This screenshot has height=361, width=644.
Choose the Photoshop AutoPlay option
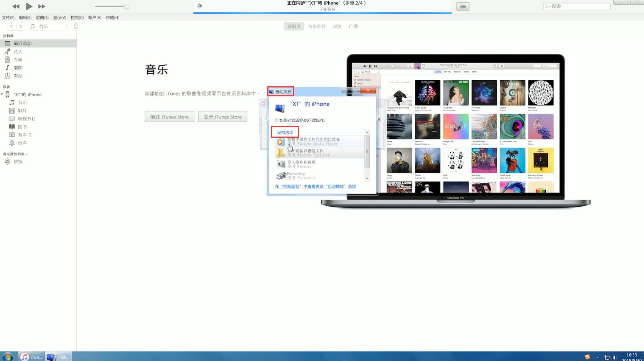319,176
